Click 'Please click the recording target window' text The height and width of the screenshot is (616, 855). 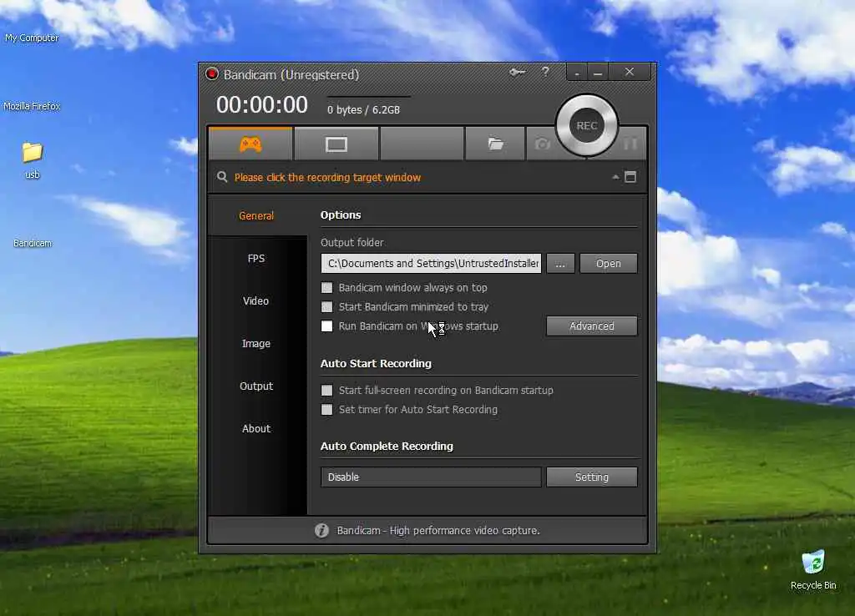[x=327, y=177]
